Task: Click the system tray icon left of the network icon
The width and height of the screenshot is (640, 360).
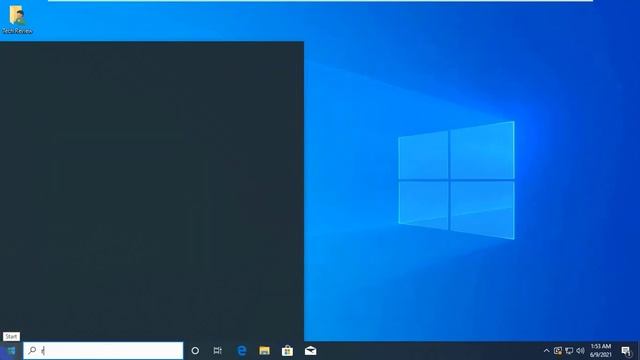Action: click(x=558, y=351)
